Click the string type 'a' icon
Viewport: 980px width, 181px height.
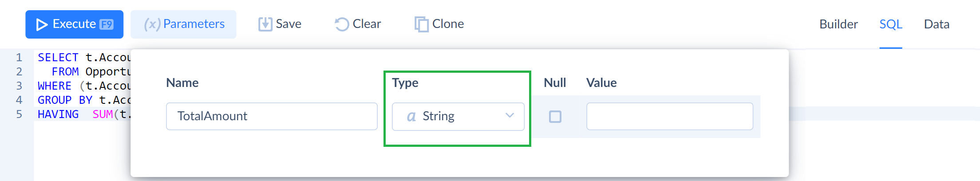[x=411, y=116]
